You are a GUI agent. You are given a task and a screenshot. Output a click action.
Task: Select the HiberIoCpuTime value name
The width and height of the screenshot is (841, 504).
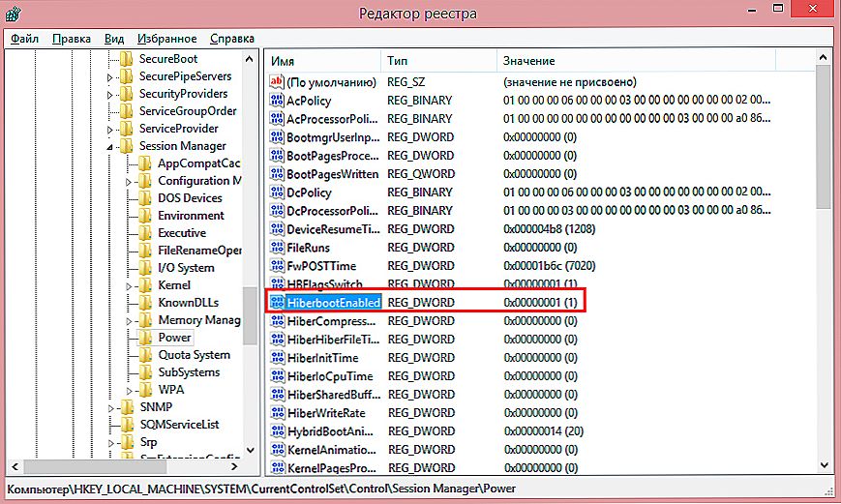[x=330, y=376]
